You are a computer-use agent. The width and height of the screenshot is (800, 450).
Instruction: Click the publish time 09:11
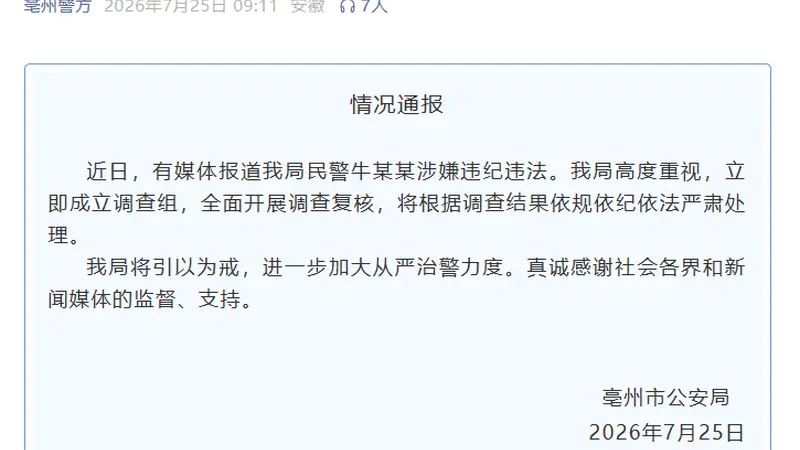[x=255, y=6]
